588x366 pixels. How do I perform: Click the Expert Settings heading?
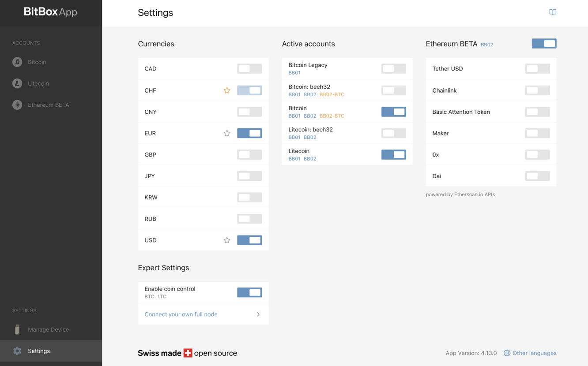point(163,268)
